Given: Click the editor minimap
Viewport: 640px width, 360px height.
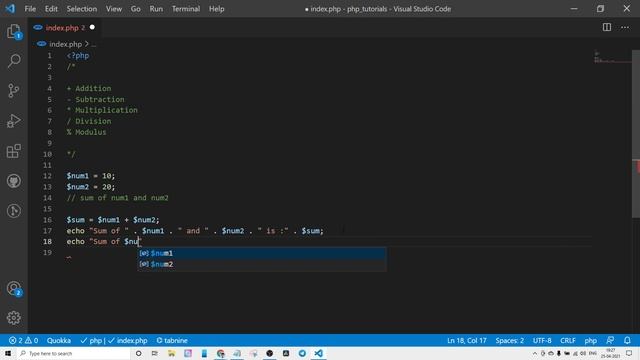Looking at the screenshot, I should tap(612, 57).
